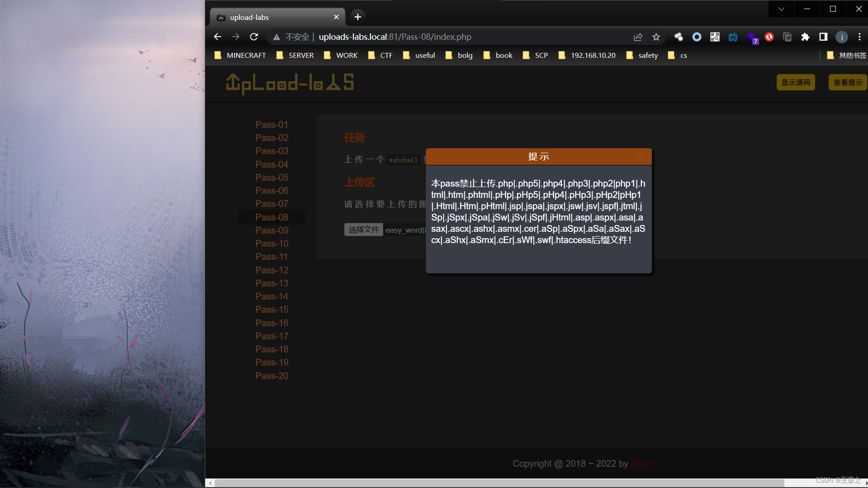868x488 pixels.
Task: Open the CTF bookmark folder
Action: coord(380,55)
